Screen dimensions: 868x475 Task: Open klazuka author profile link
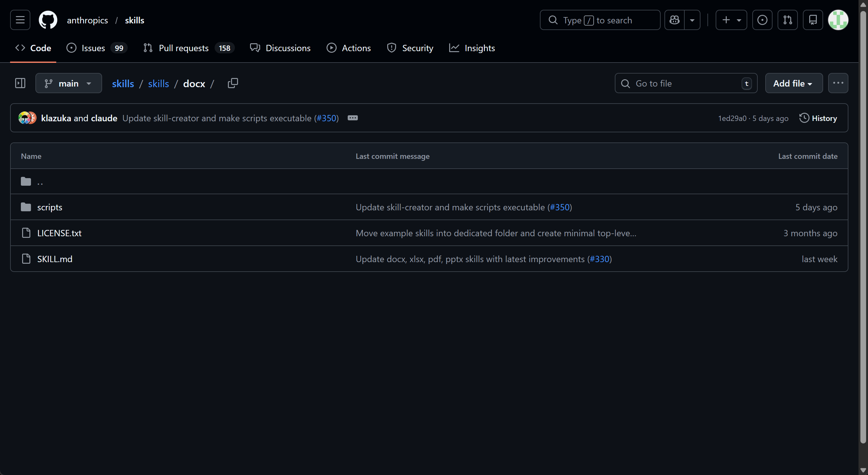tap(56, 118)
